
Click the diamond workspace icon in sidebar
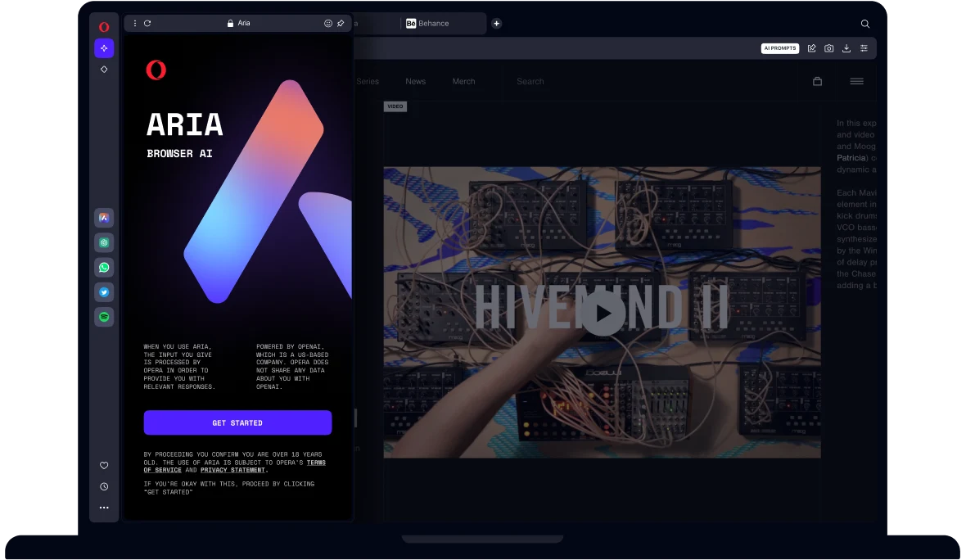pos(104,70)
